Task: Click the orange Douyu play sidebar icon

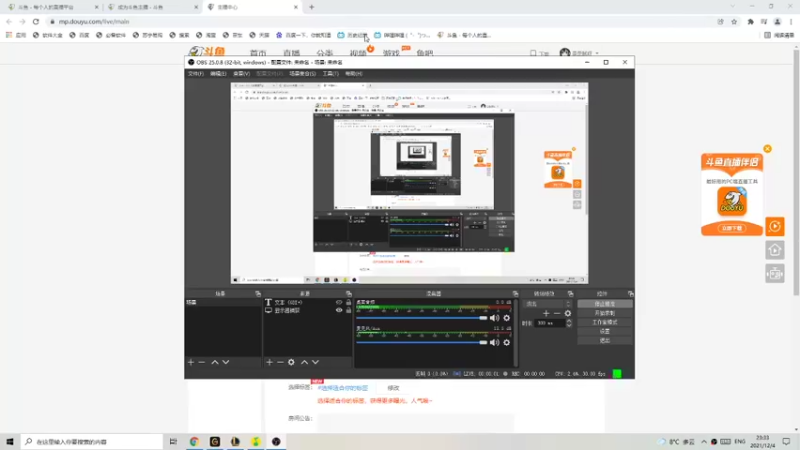Action: (774, 226)
